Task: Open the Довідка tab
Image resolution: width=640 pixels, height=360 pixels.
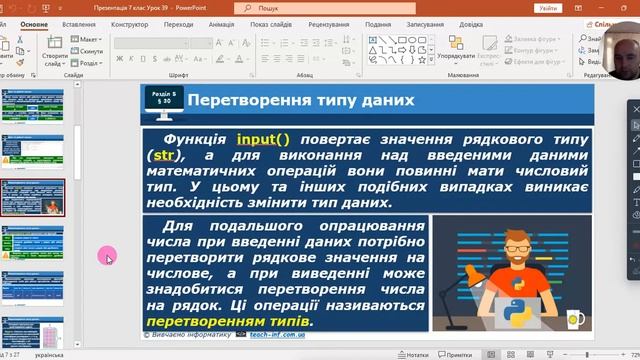Action: click(471, 24)
